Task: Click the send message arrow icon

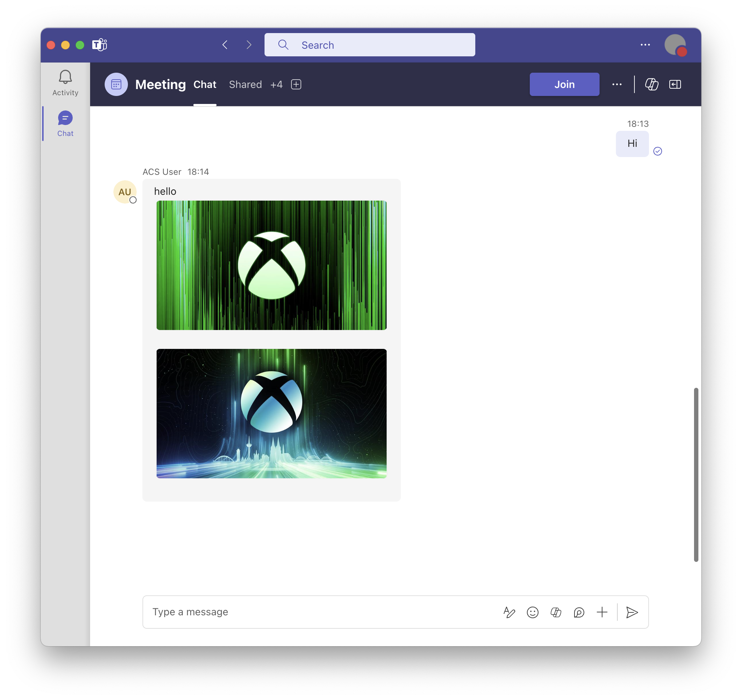Action: point(632,612)
